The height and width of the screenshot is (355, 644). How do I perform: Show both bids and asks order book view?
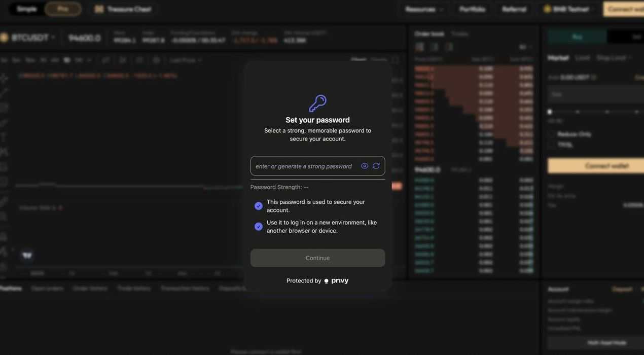click(419, 47)
